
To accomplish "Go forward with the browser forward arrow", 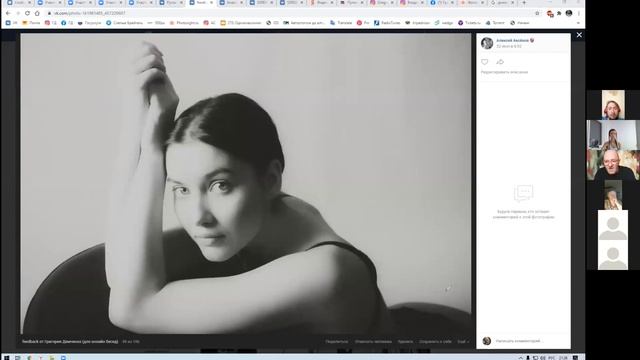I will click(18, 13).
